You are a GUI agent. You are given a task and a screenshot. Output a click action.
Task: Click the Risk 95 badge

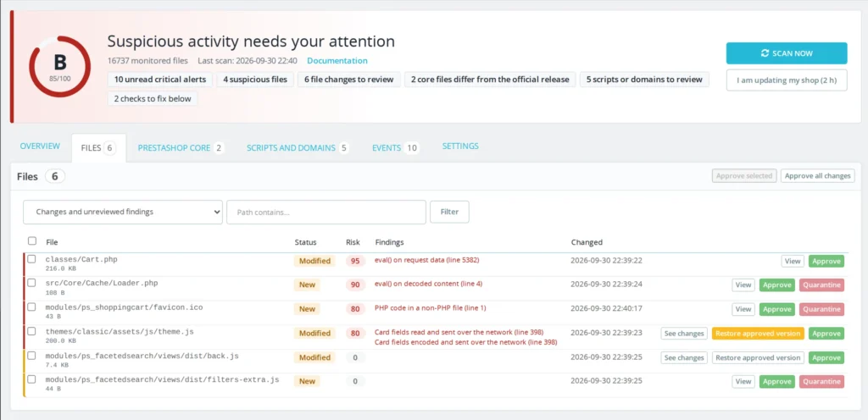355,261
